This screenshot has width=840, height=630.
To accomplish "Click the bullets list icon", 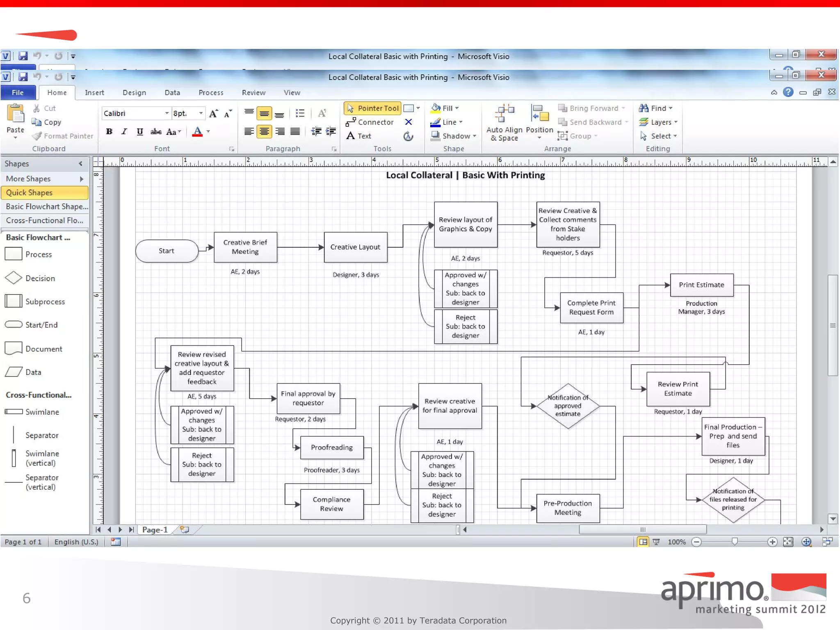I will coord(300,113).
